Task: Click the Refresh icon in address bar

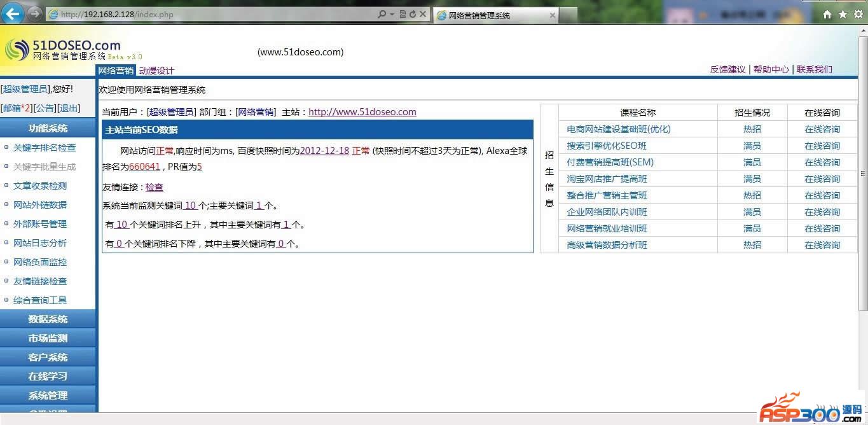Action: 412,14
